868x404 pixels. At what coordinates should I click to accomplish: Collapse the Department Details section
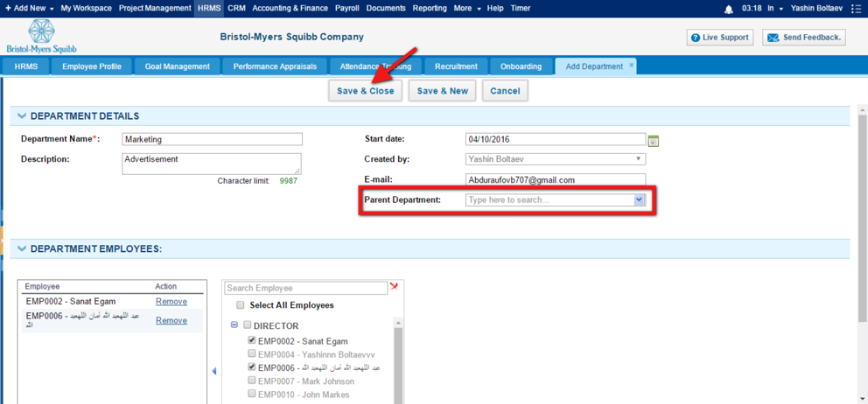22,116
